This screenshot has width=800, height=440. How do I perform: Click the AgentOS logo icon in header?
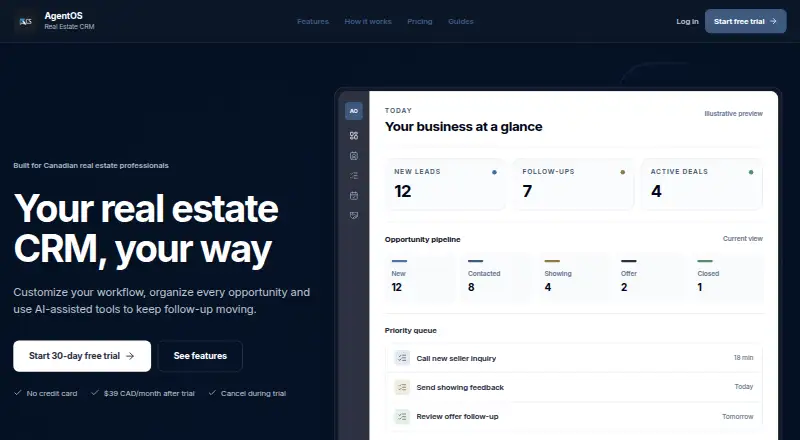point(25,21)
